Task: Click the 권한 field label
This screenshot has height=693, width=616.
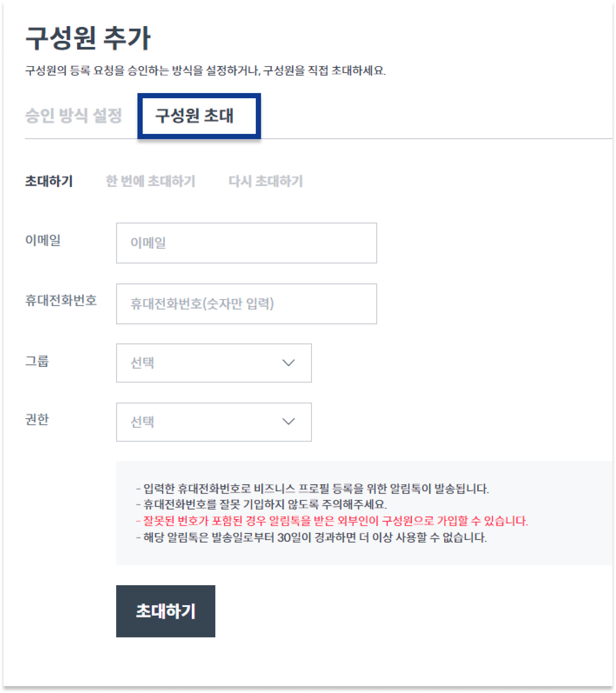Action: coord(37,419)
